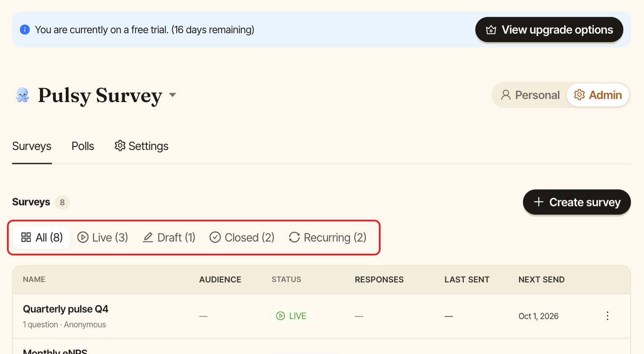Click the Oct 1, 2026 next send date
The image size is (644, 354).
pos(538,316)
